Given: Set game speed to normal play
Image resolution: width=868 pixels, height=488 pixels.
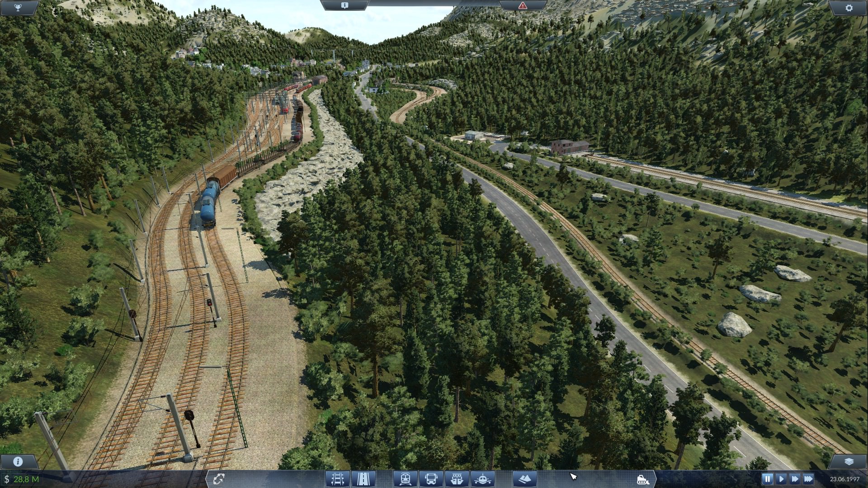Looking at the screenshot, I should point(781,479).
